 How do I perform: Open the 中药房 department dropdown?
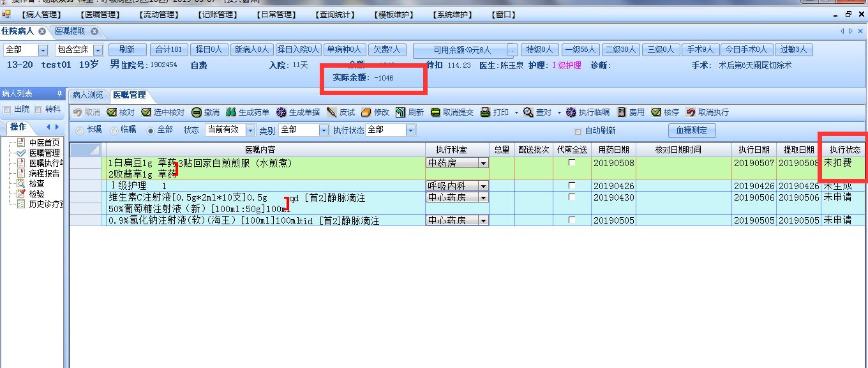pyautogui.click(x=483, y=163)
